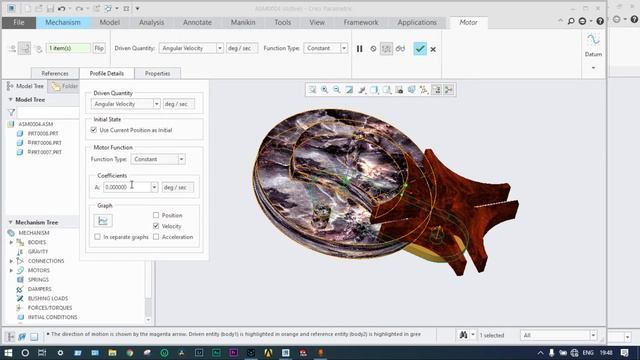Click the taskbar notification center icon
640x360 pixels.
click(x=624, y=353)
